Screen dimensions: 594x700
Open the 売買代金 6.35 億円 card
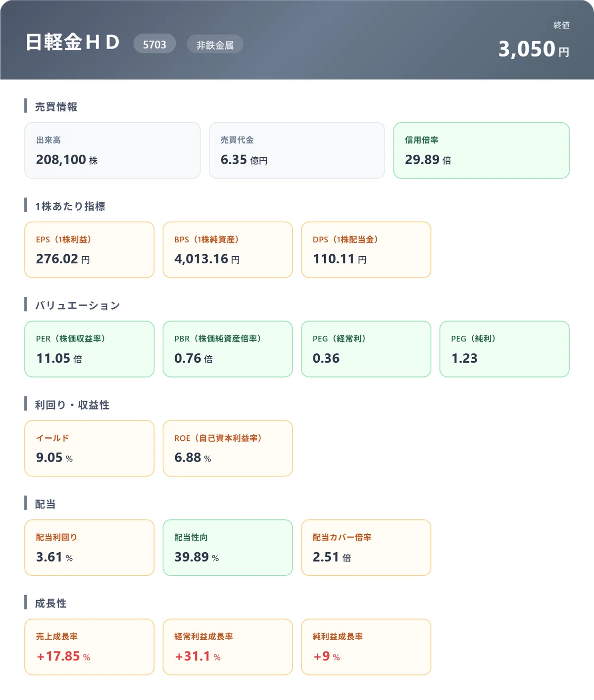pos(297,150)
